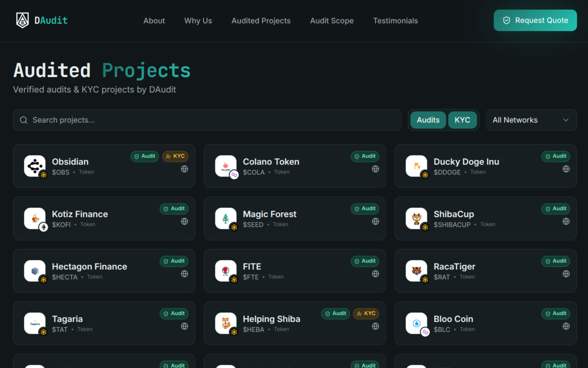Open Bloo Coin Audit badge
588x368 pixels.
tap(556, 314)
